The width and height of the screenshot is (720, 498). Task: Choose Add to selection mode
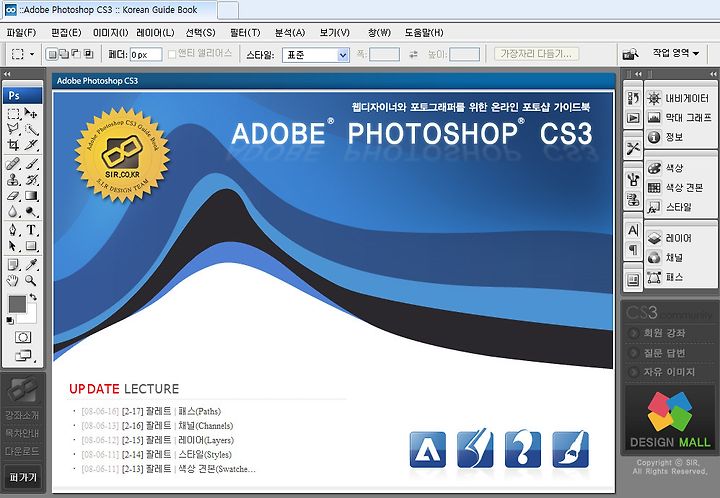pyautogui.click(x=64, y=55)
